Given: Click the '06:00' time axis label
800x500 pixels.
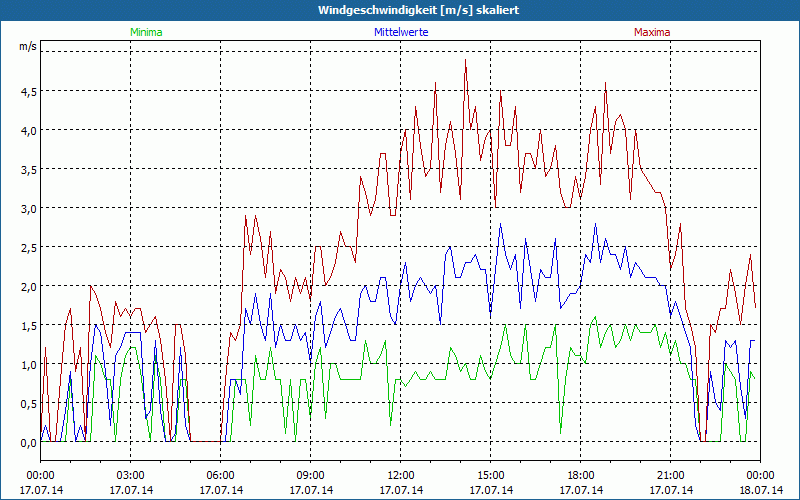Looking at the screenshot, I should point(220,476).
